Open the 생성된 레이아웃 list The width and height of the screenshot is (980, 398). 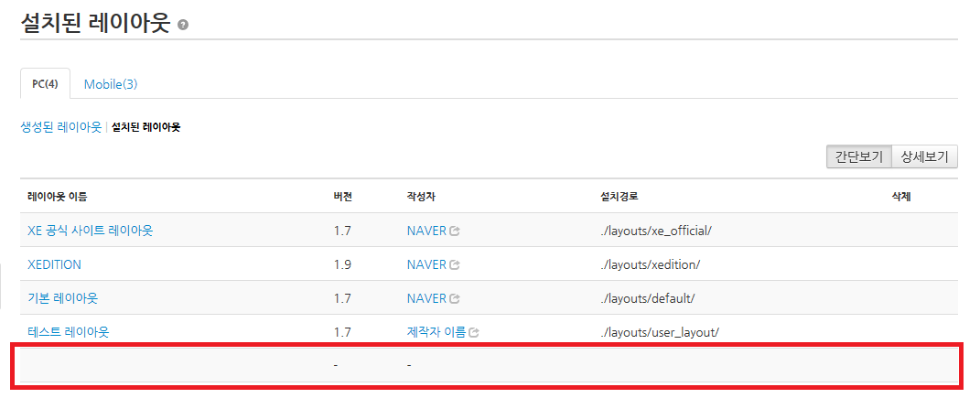60,127
